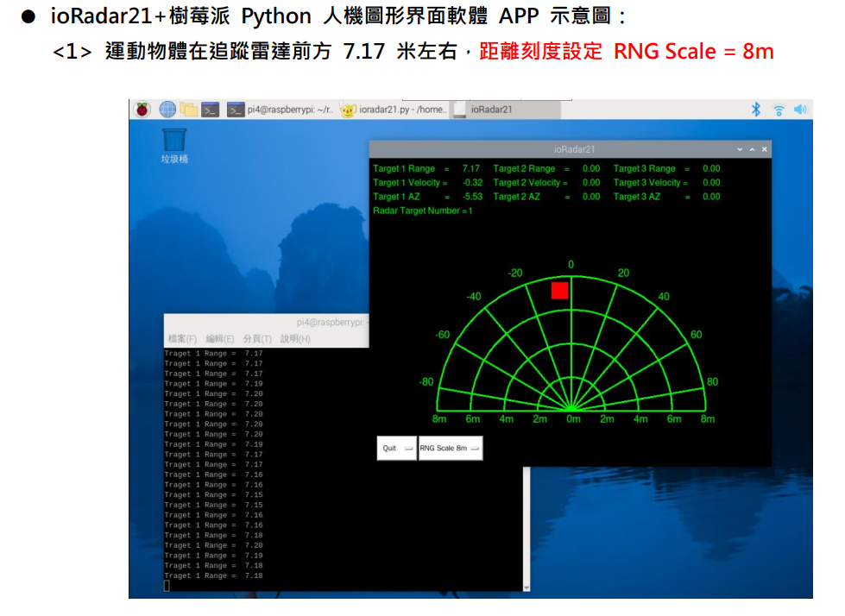Click the Quit button in ioRadar21

tap(397, 448)
